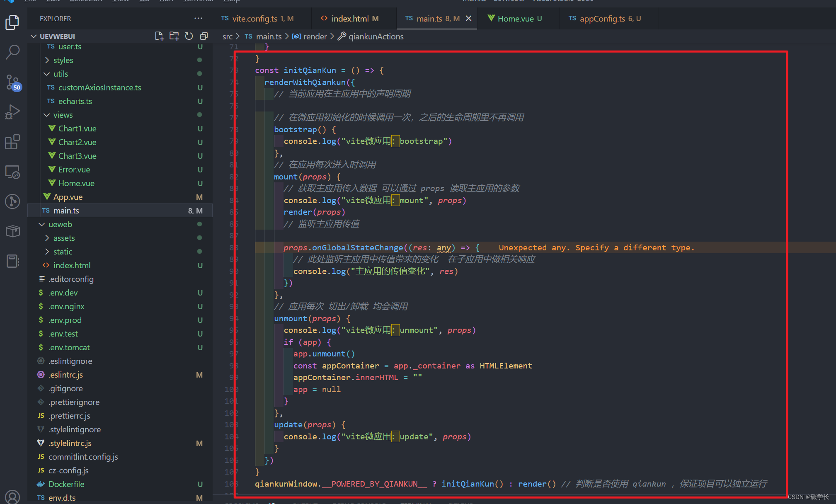Image resolution: width=836 pixels, height=504 pixels.
Task: Open .env.prod file
Action: click(x=120, y=320)
